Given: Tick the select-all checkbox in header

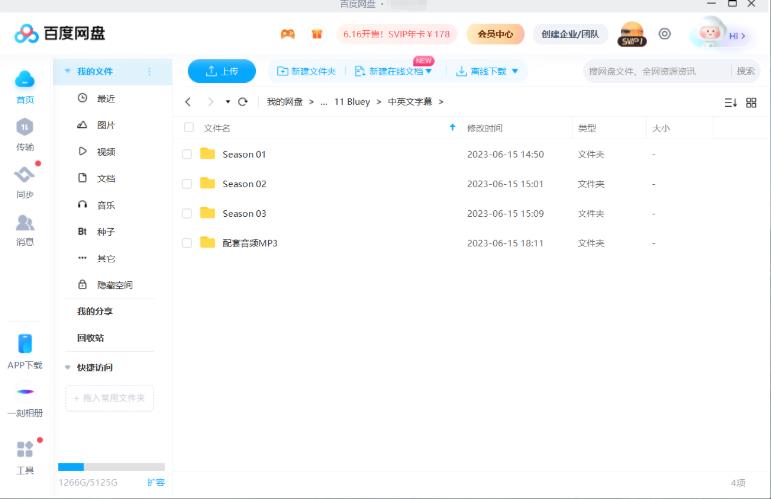Looking at the screenshot, I should (188, 127).
